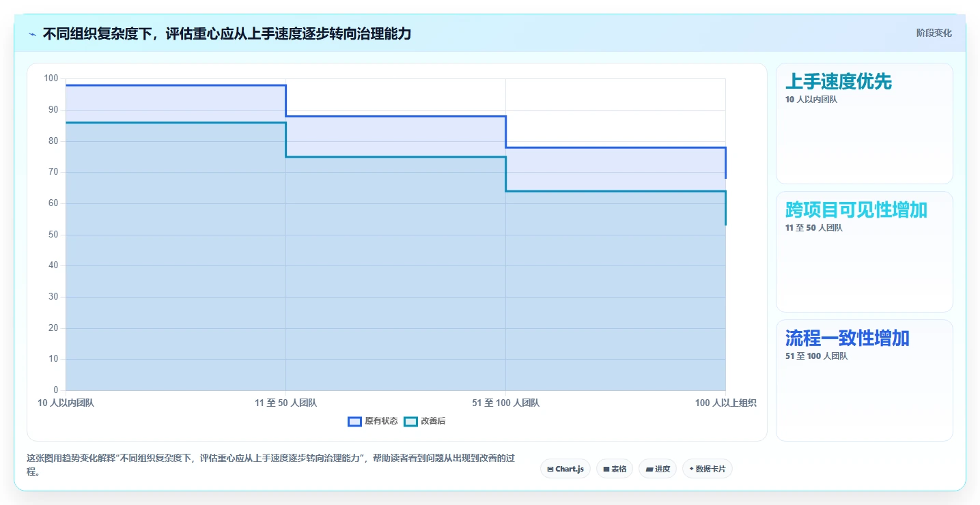
Task: Click the y-axis value 100
Action: click(x=51, y=78)
